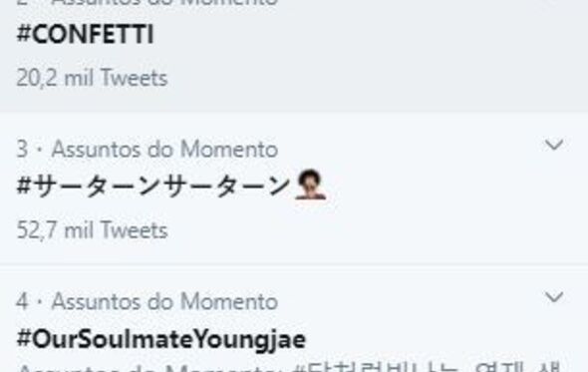The height and width of the screenshot is (372, 588).
Task: Expand the chevron menu for trend 4
Action: pyautogui.click(x=554, y=297)
